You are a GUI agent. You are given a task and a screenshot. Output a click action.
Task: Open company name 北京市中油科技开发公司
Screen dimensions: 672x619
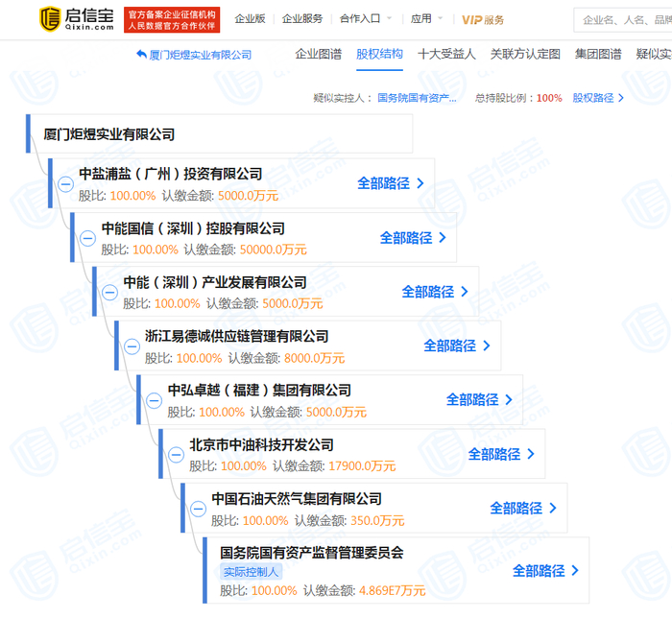click(x=261, y=444)
